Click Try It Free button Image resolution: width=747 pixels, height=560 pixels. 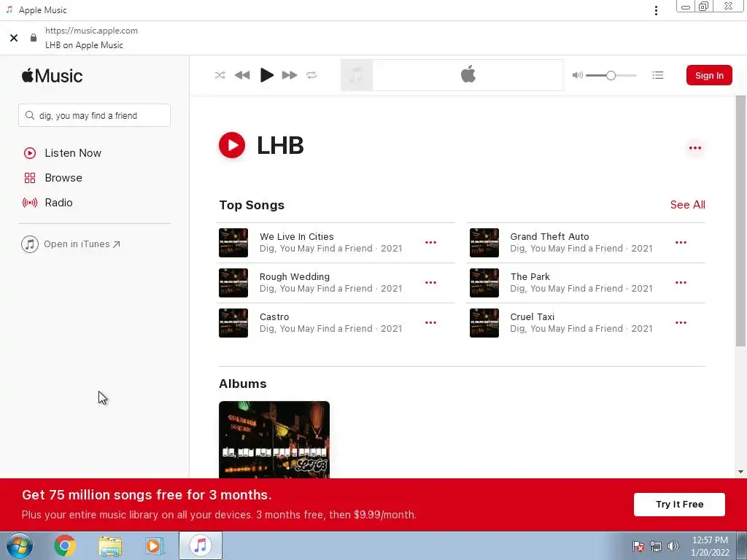(x=679, y=505)
